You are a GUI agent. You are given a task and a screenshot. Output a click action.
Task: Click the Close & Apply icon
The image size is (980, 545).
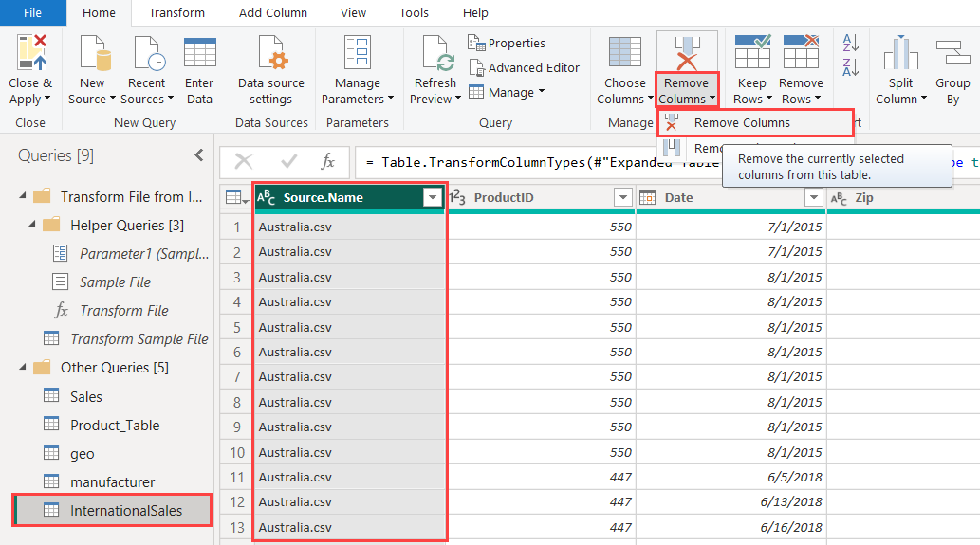pyautogui.click(x=31, y=52)
